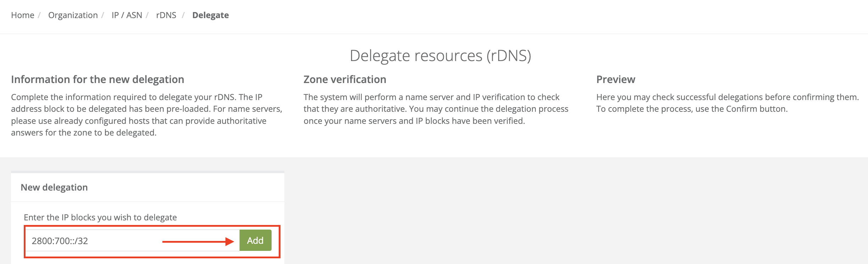Image resolution: width=868 pixels, height=264 pixels.
Task: Click the slash separator after Organization
Action: pos(102,15)
